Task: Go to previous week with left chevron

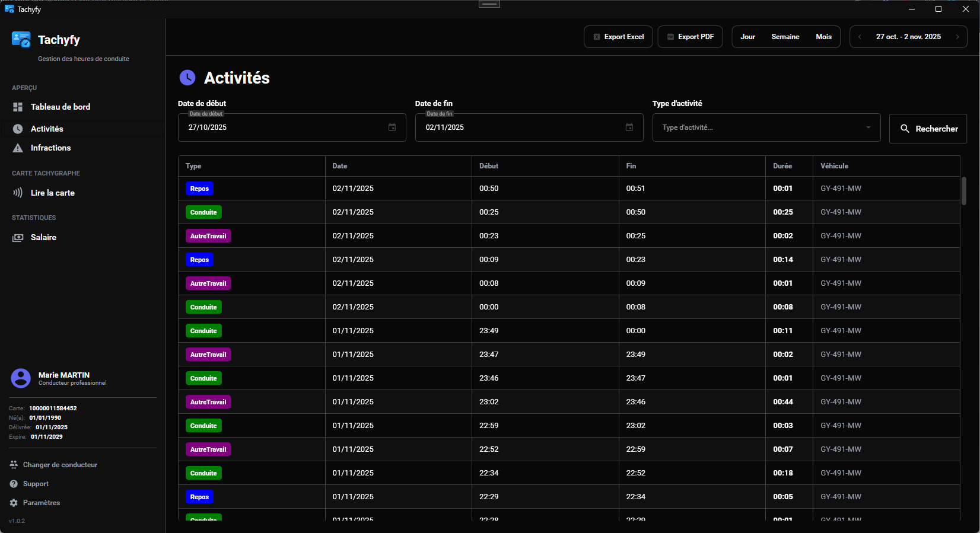Action: [860, 37]
